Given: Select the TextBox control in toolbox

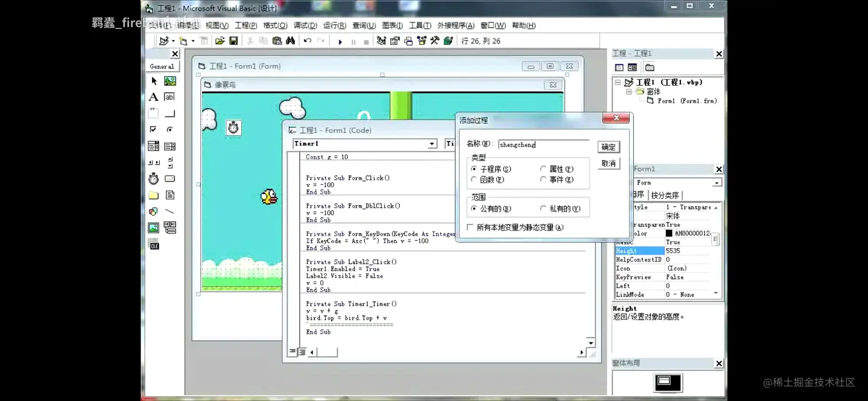Looking at the screenshot, I should click(170, 97).
